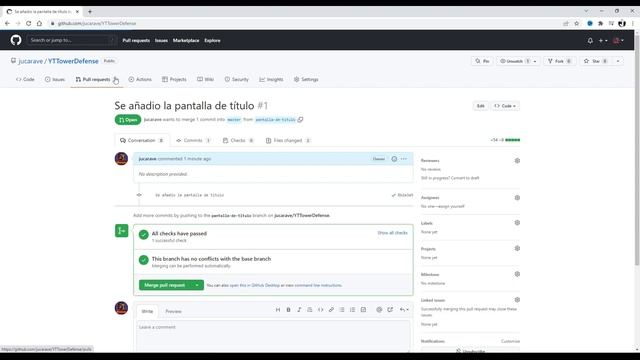Open the YTTowerDefense repository link
This screenshot has width=640, height=360.
pos(73,61)
